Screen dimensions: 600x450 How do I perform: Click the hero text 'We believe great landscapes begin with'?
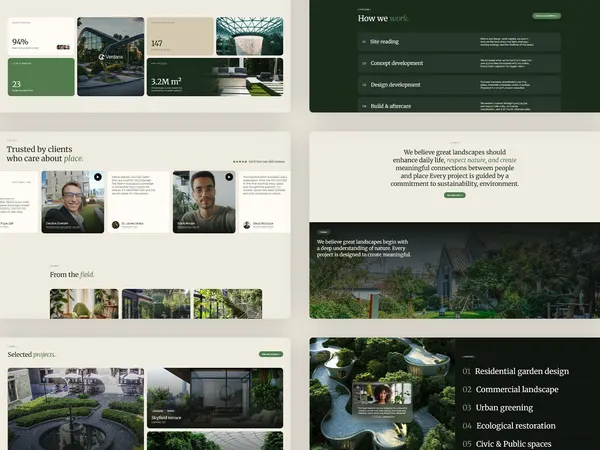[x=362, y=242]
